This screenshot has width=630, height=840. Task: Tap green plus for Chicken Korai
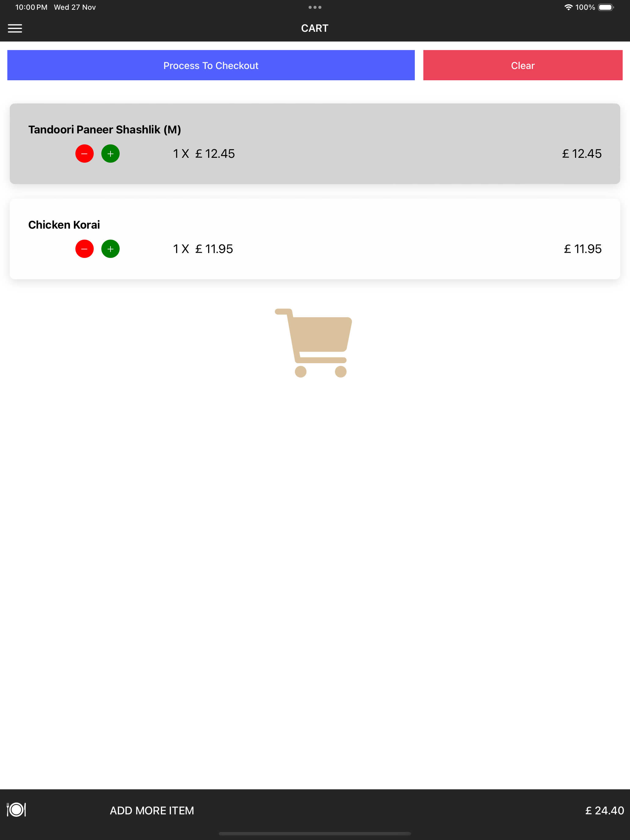pyautogui.click(x=110, y=249)
